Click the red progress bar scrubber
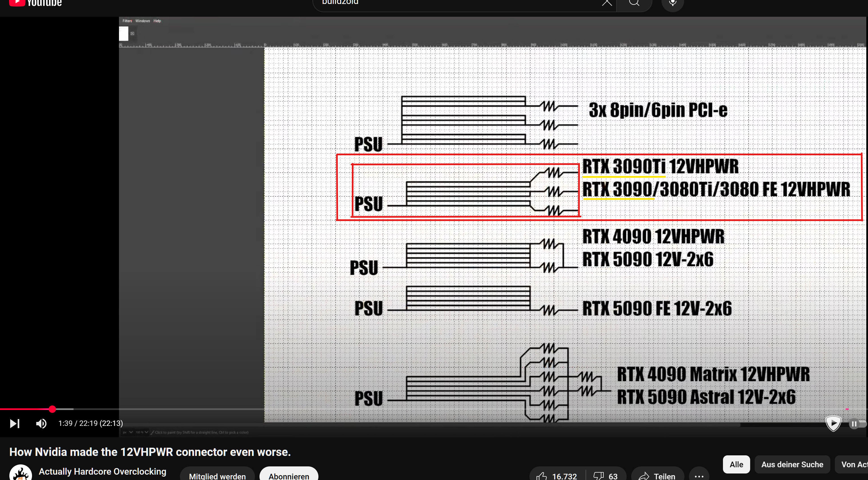This screenshot has height=480, width=868. pos(52,409)
